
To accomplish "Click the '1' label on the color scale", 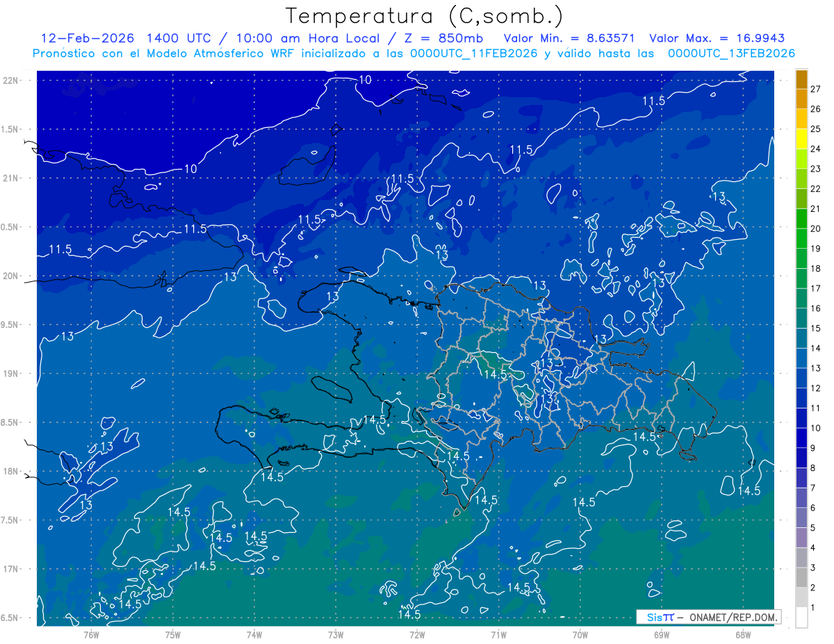I will (813, 608).
